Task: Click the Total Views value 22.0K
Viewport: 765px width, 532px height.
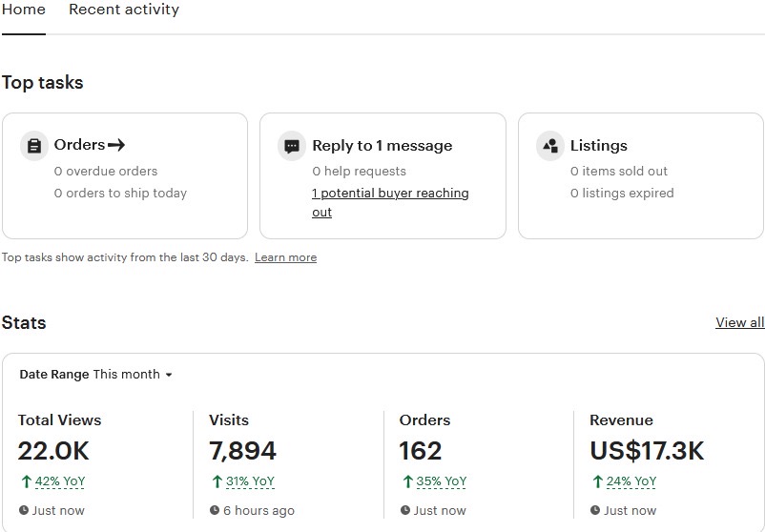Action: click(53, 451)
